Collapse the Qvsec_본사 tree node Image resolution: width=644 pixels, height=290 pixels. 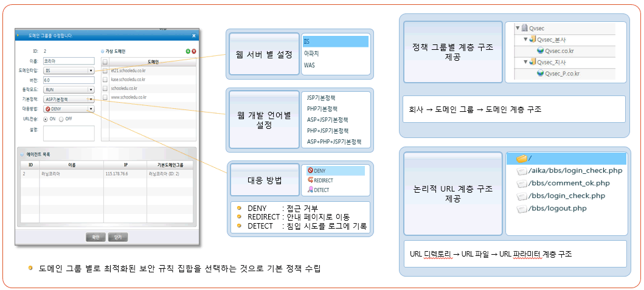pyautogui.click(x=525, y=40)
